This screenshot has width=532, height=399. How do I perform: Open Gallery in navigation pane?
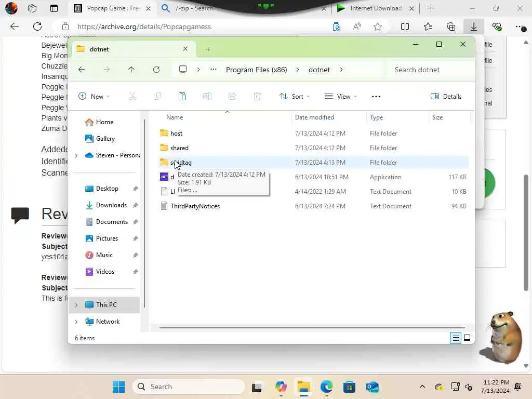click(105, 139)
